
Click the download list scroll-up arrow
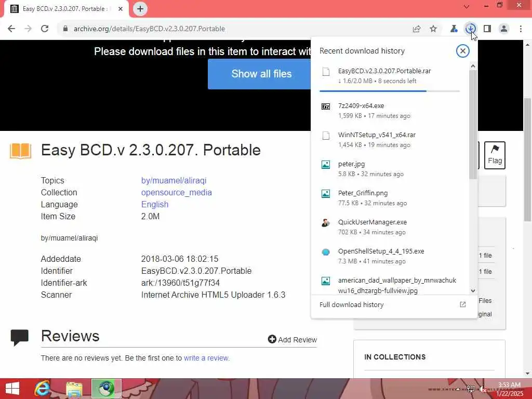click(x=473, y=66)
